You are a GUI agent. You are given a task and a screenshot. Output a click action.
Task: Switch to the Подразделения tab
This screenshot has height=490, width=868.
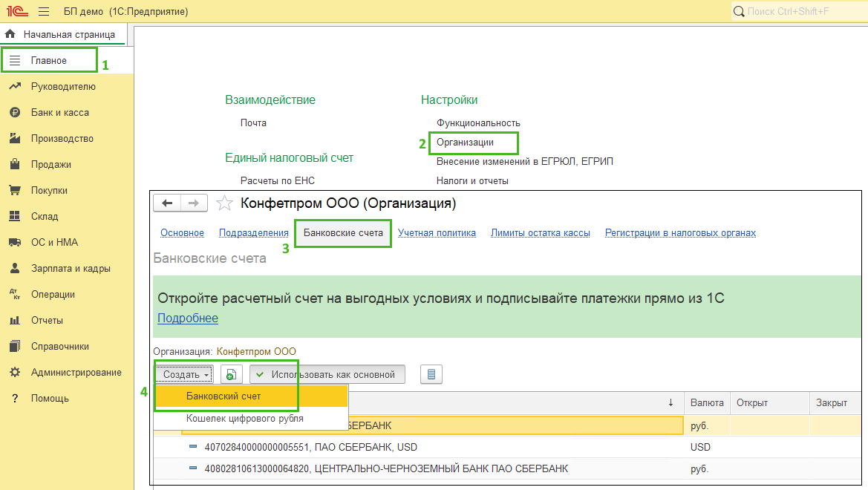click(253, 233)
